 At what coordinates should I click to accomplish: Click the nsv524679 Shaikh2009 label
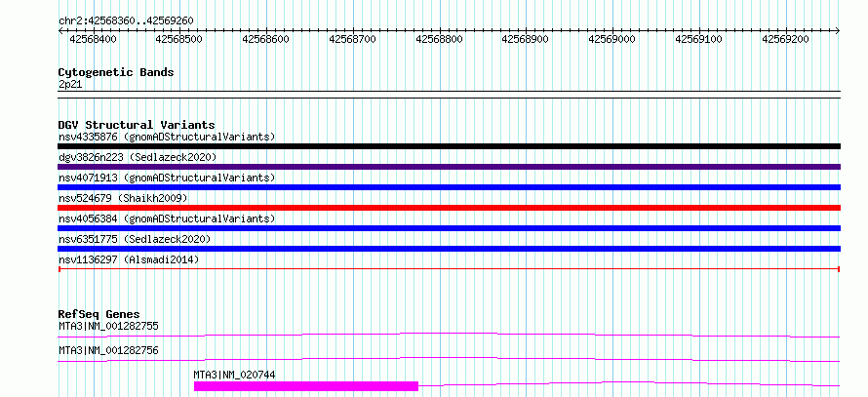[x=123, y=198]
